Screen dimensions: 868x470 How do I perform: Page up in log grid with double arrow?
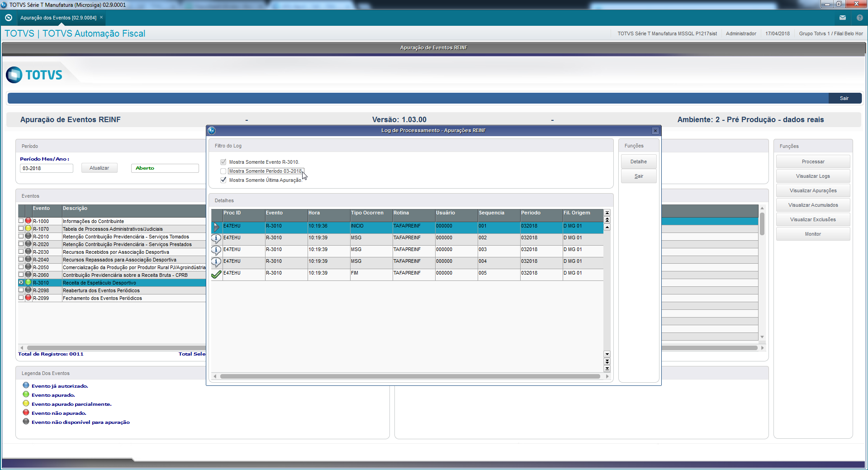607,220
